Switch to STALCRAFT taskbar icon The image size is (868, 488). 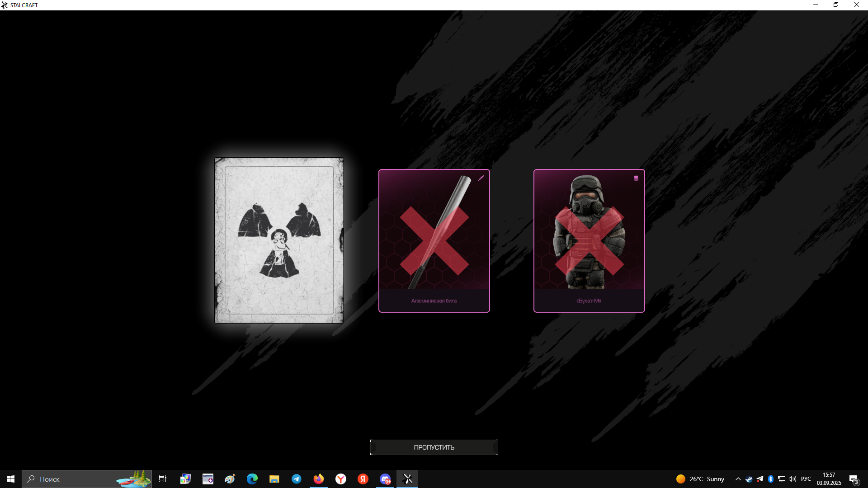pyautogui.click(x=407, y=479)
